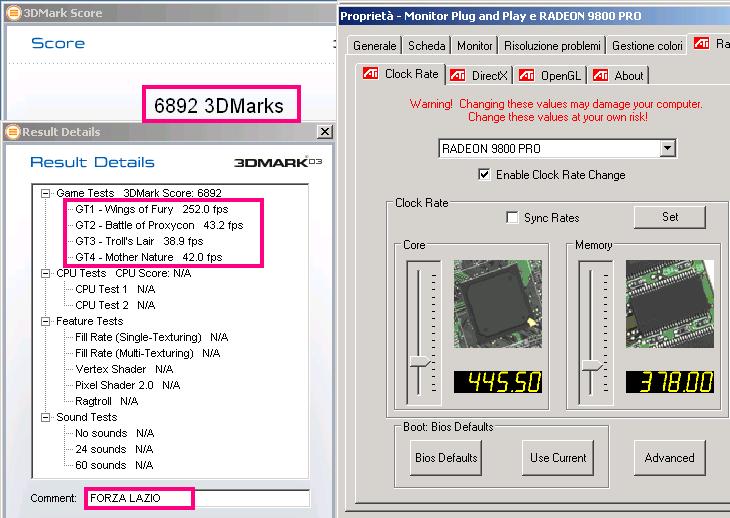Image resolution: width=730 pixels, height=518 pixels.
Task: Click the 3DMark Score window title icon
Action: pos(14,13)
